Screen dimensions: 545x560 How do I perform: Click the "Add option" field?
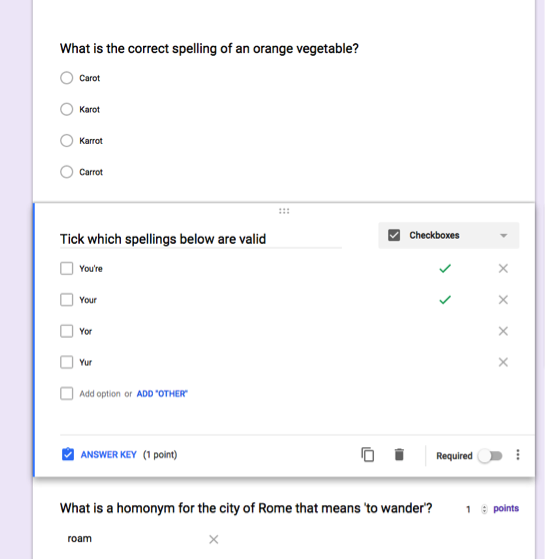pos(100,394)
